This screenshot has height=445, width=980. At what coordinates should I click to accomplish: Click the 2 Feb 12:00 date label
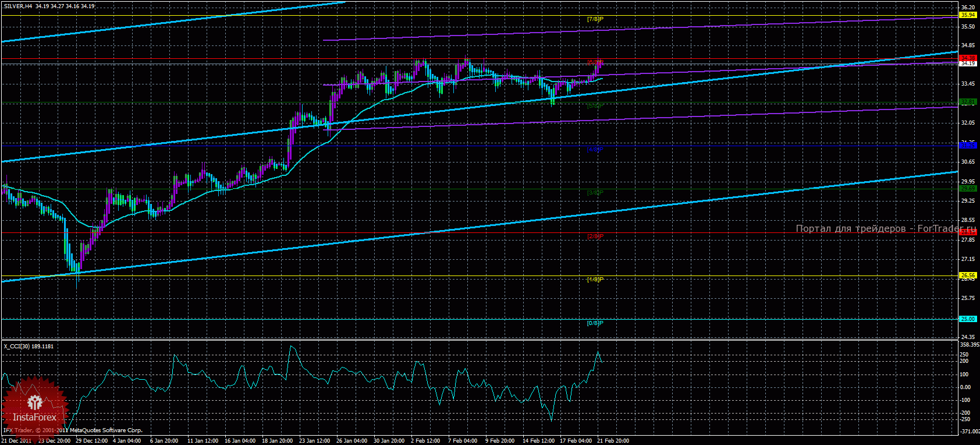pyautogui.click(x=425, y=441)
